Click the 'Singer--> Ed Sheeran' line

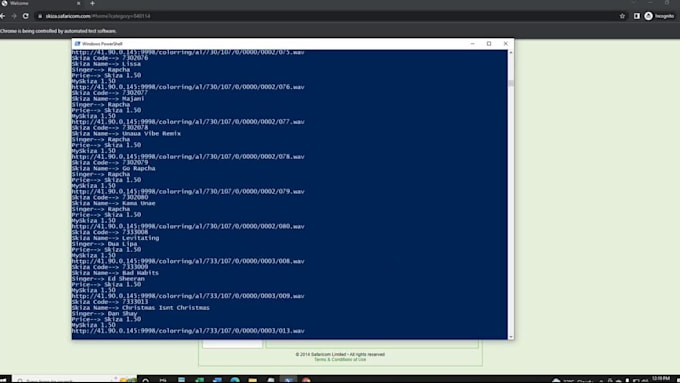[x=108, y=278]
